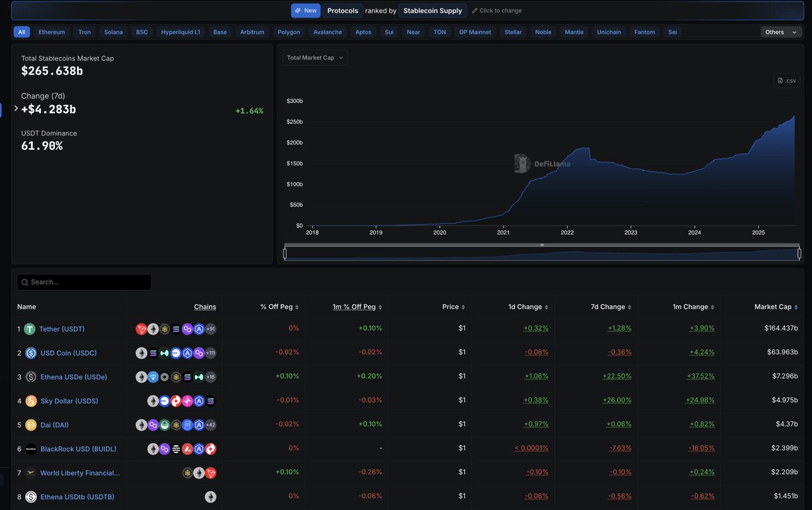Click the World Liberty Financial logo

pyautogui.click(x=30, y=473)
